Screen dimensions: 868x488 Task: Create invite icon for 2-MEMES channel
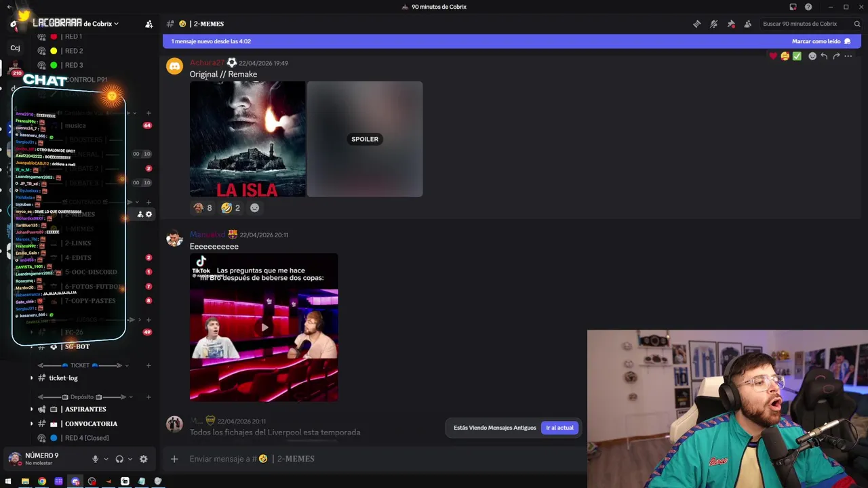click(140, 214)
